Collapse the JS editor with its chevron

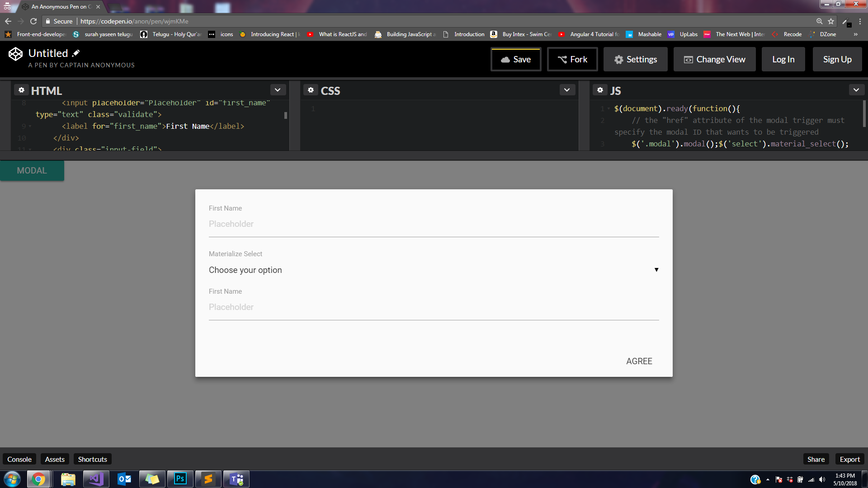click(x=857, y=89)
